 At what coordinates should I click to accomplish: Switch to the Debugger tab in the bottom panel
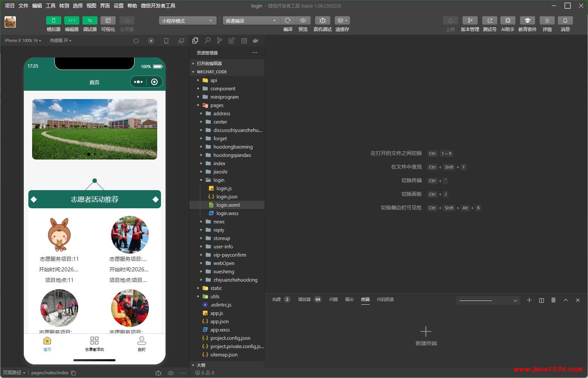[304, 299]
